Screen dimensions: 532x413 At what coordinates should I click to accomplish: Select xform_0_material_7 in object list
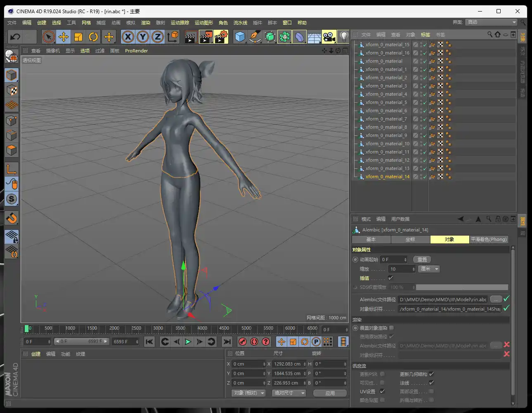386,119
